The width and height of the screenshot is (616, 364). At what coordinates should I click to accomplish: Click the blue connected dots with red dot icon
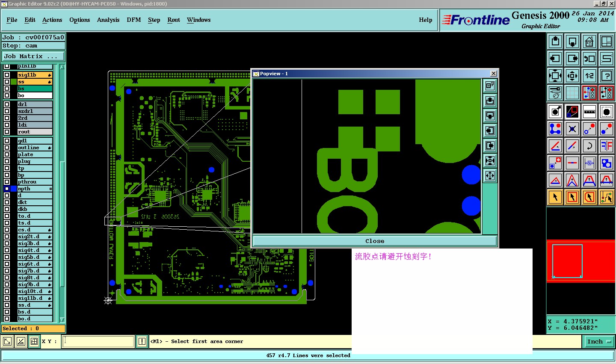555,129
